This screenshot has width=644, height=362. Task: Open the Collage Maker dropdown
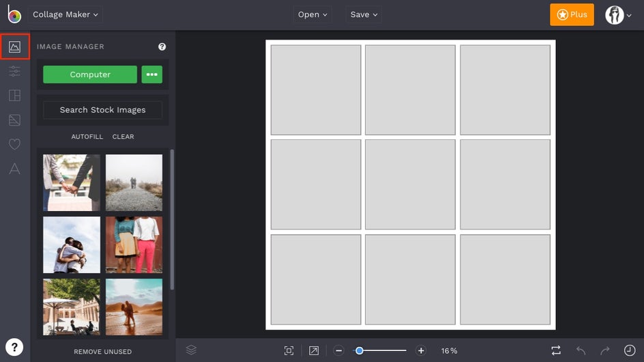click(x=65, y=14)
